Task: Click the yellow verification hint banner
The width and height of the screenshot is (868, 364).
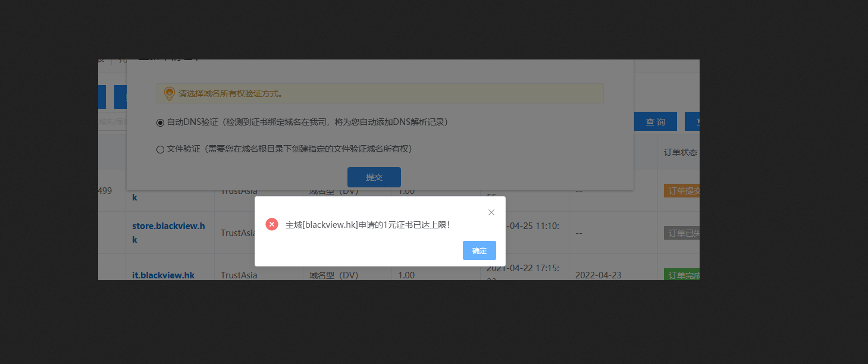Action: [380, 93]
